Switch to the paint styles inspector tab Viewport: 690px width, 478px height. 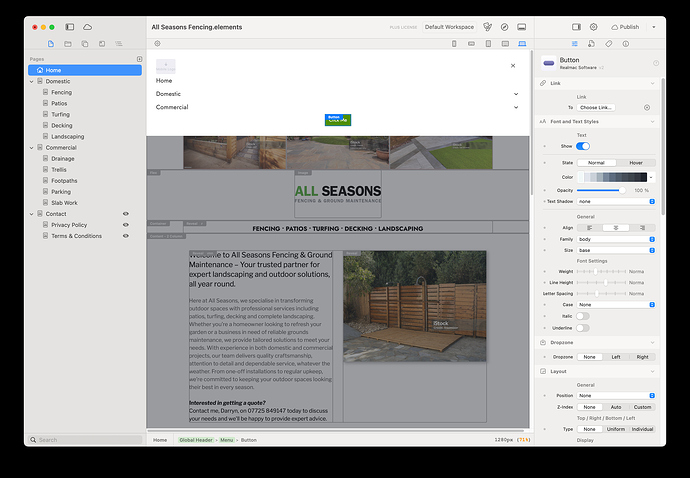(591, 44)
